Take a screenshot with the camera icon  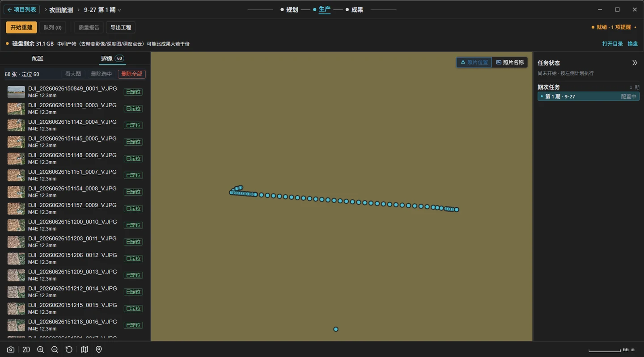11,349
